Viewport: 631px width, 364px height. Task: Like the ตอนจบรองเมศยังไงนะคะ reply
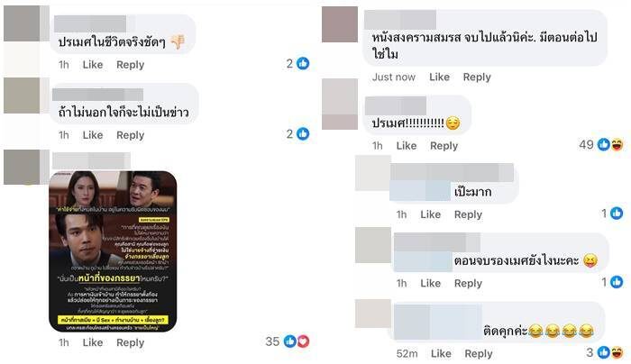pyautogui.click(x=430, y=283)
